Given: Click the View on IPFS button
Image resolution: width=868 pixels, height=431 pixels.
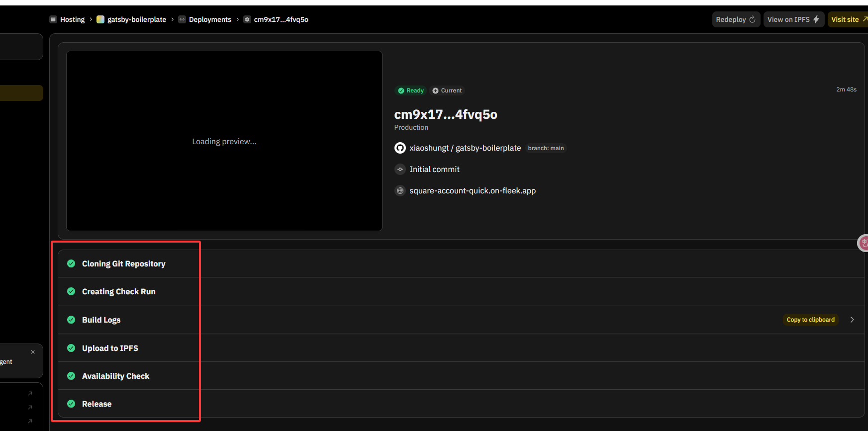Looking at the screenshot, I should point(793,19).
